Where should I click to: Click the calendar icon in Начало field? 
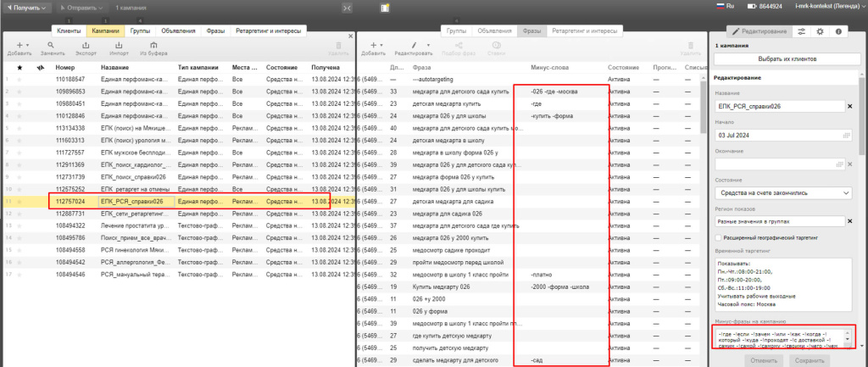pos(846,135)
